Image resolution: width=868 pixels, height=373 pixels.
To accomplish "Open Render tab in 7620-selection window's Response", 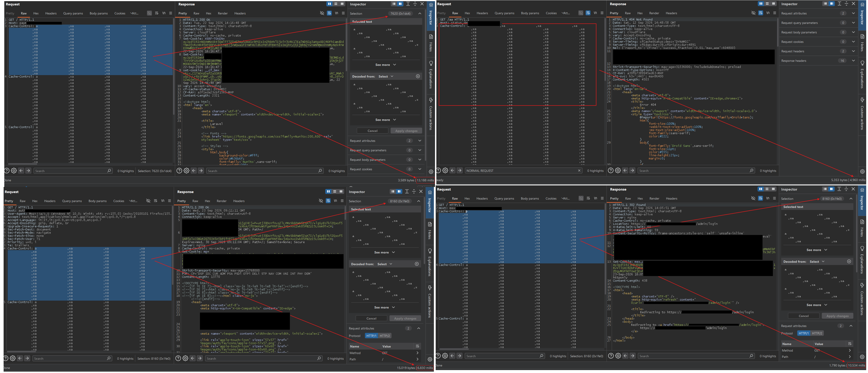I will pyautogui.click(x=223, y=14).
